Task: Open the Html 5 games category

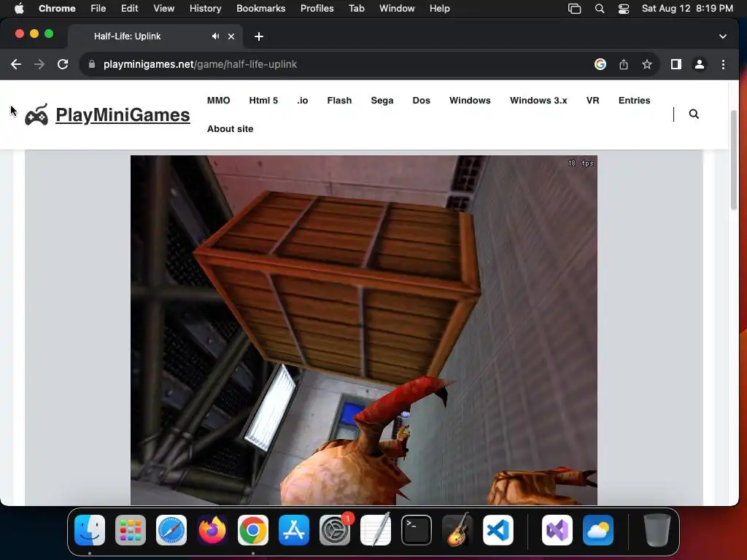Action: [x=263, y=101]
